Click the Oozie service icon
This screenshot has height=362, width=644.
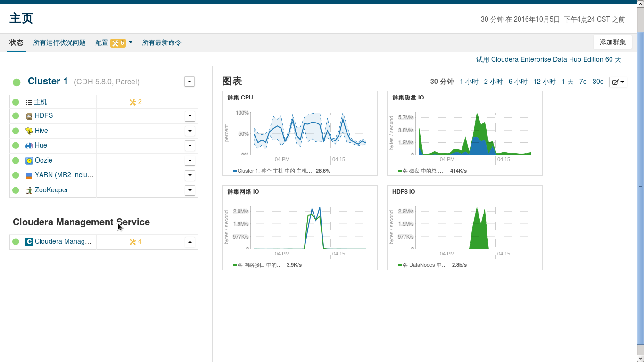point(29,160)
